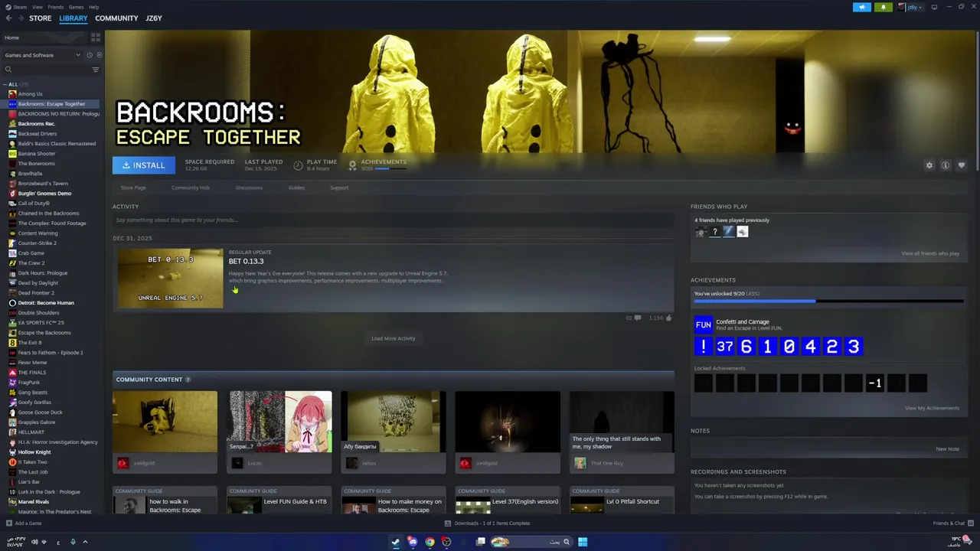Collapse the ALL games category
Viewport: 980px width, 551px height.
[5, 84]
